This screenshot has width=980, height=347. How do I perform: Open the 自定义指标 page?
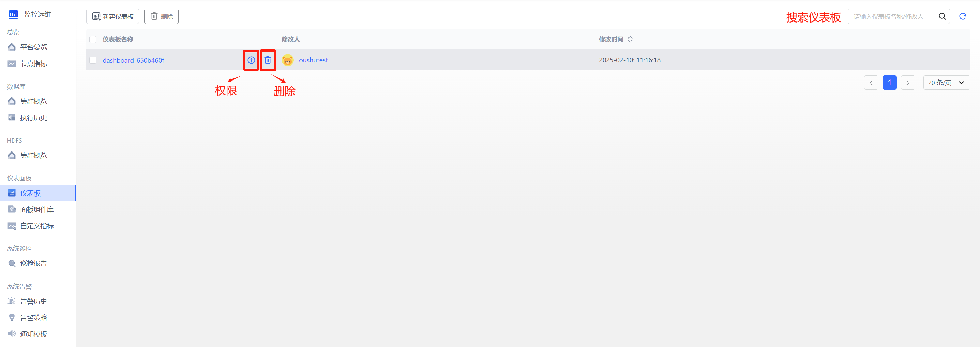click(x=37, y=226)
